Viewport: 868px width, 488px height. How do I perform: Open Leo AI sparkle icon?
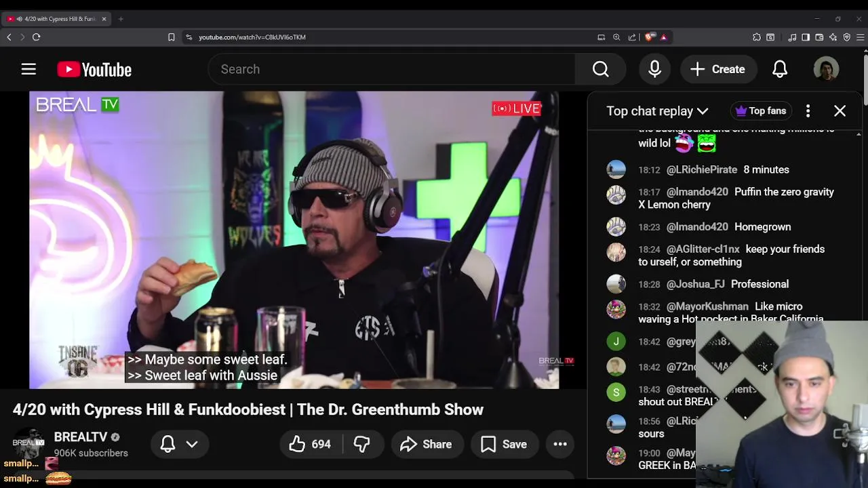[833, 37]
